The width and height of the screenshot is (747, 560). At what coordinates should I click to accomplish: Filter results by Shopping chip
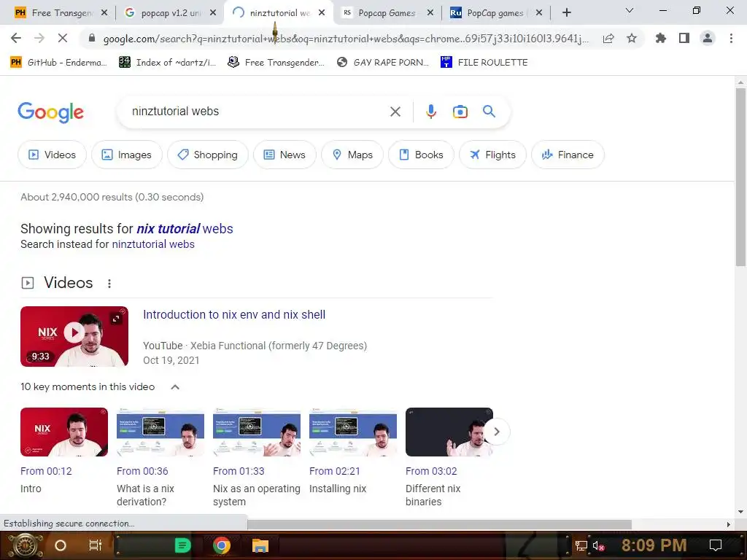208,155
